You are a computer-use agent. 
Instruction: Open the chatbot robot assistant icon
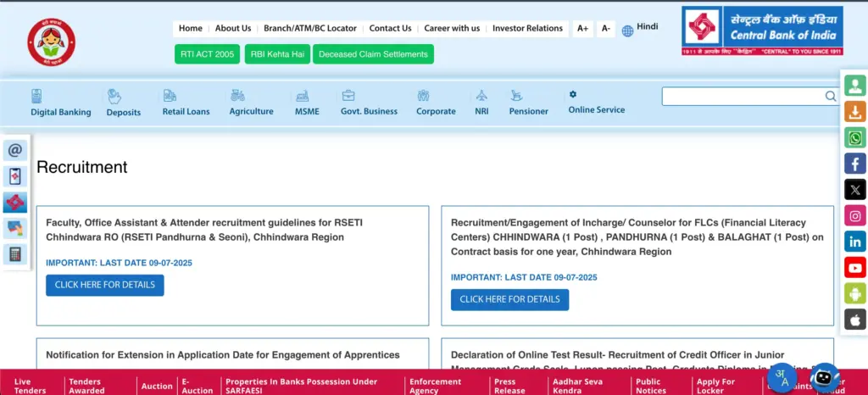(824, 377)
